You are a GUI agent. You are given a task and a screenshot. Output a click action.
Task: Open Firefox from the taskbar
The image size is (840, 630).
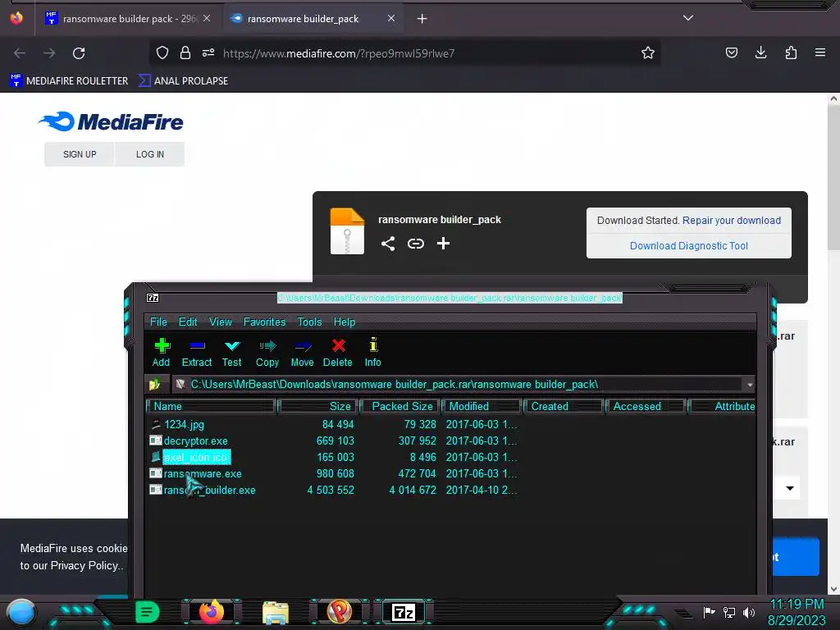click(211, 612)
